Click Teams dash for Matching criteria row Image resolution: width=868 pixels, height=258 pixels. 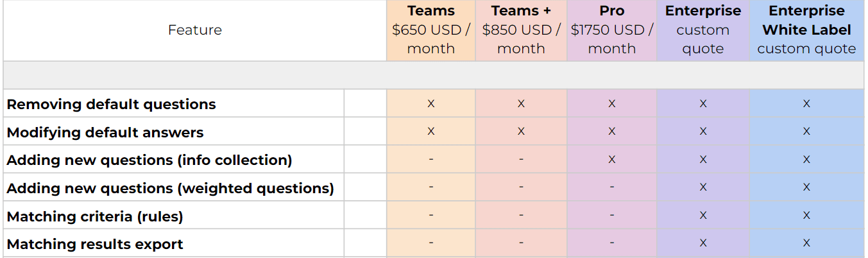click(430, 216)
